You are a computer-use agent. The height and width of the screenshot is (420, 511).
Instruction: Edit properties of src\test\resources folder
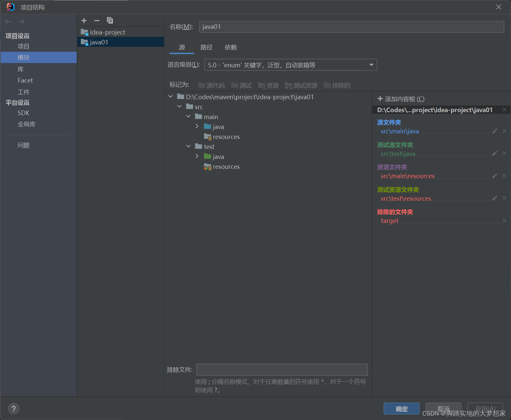pyautogui.click(x=495, y=198)
